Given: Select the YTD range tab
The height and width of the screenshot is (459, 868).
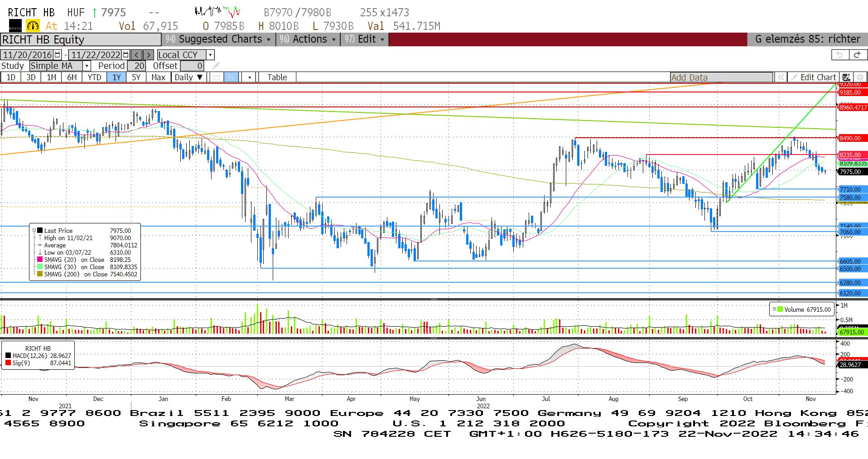Looking at the screenshot, I should (x=94, y=77).
